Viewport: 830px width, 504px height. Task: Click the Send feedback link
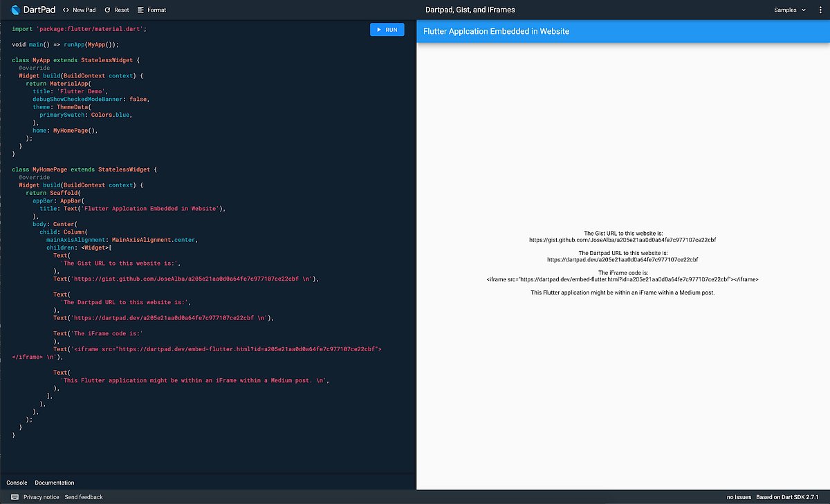pyautogui.click(x=84, y=496)
